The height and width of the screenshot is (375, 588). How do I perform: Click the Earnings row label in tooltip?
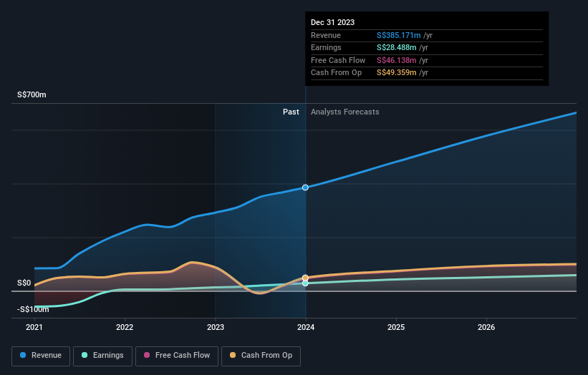click(x=327, y=47)
